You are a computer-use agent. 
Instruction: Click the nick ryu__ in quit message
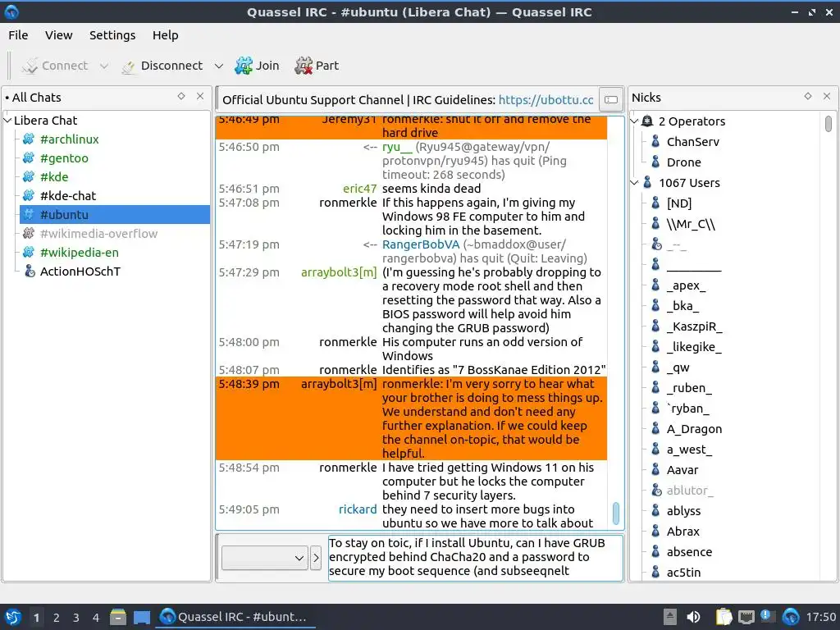point(397,147)
